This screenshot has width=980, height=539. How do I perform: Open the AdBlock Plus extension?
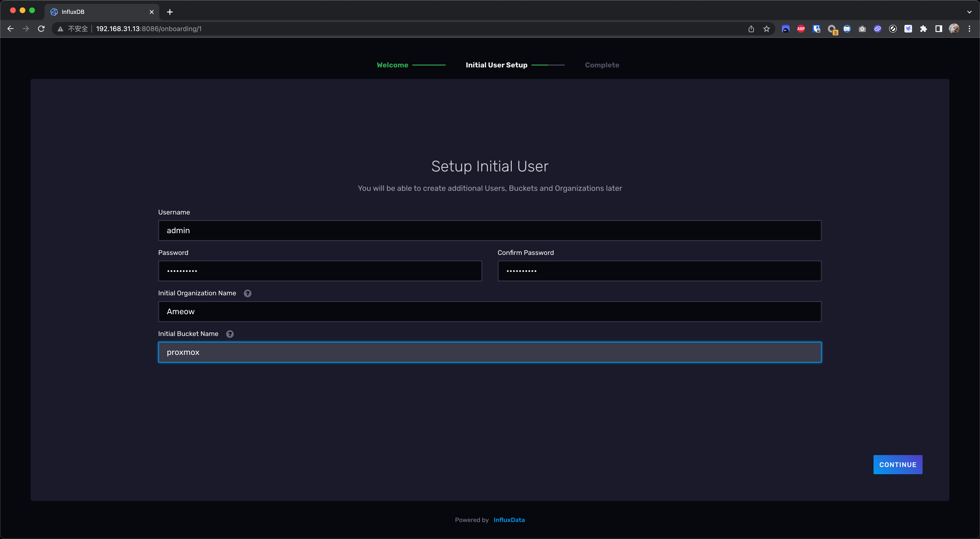801,28
